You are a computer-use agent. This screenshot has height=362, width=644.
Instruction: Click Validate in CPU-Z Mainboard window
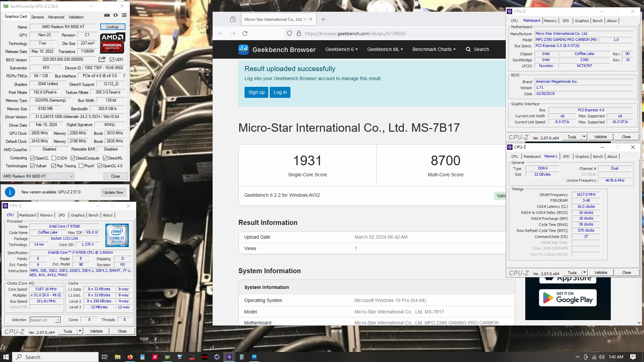600,137
